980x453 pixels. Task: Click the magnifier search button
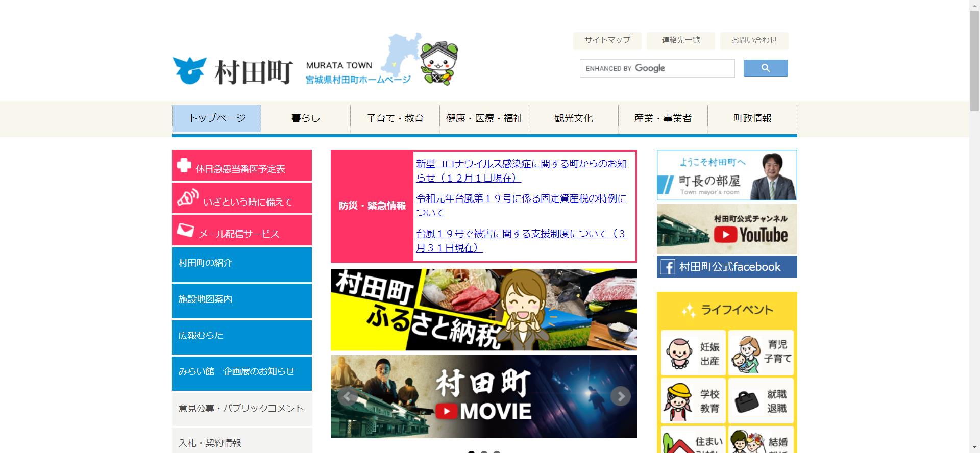(765, 68)
